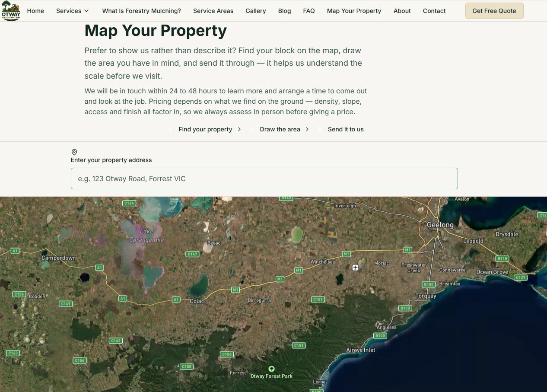Viewport: 547px width, 392px height.
Task: Click the Torquay label on the map
Action: click(x=426, y=296)
